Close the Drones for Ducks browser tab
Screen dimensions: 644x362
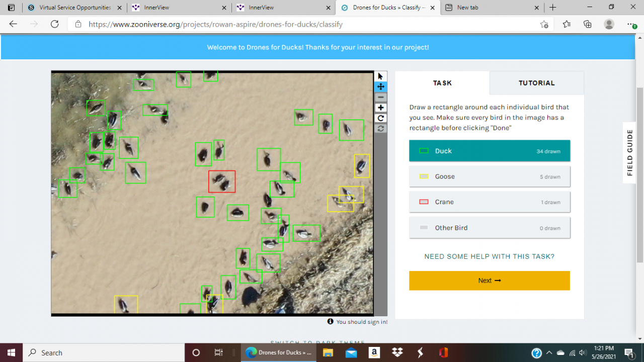pyautogui.click(x=433, y=8)
